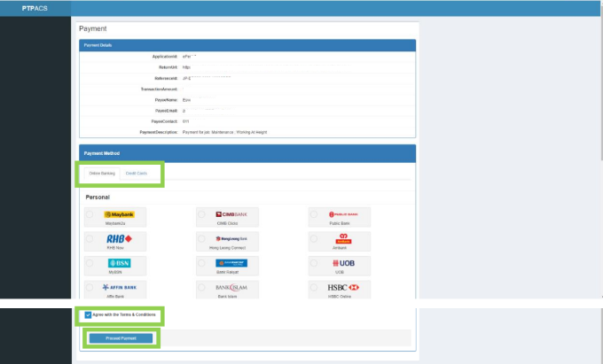
Task: Select the Affin Bank radio button
Action: pos(90,287)
